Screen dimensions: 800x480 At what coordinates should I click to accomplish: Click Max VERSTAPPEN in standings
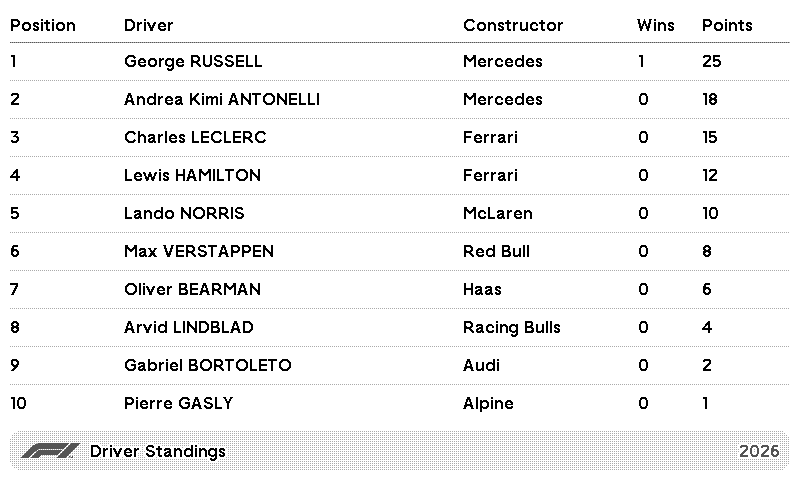click(199, 251)
